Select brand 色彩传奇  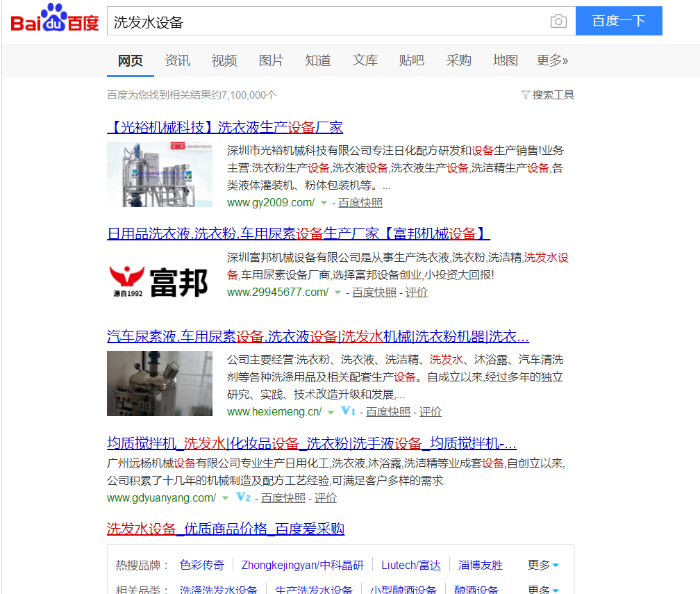(x=202, y=566)
